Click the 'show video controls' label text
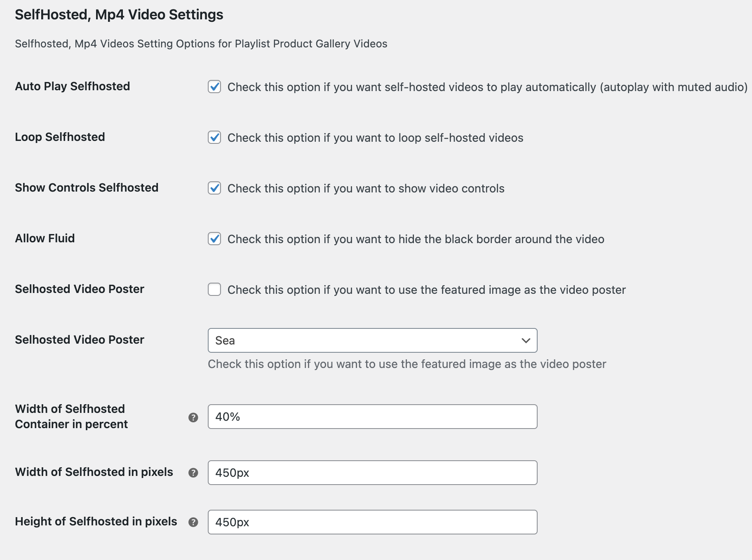Image resolution: width=752 pixels, height=560 pixels. pyautogui.click(x=366, y=188)
